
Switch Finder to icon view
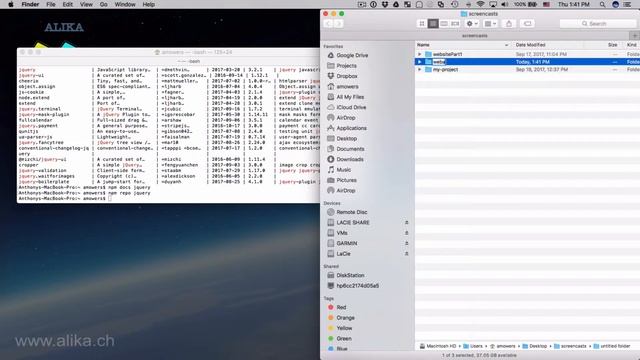tap(422, 24)
